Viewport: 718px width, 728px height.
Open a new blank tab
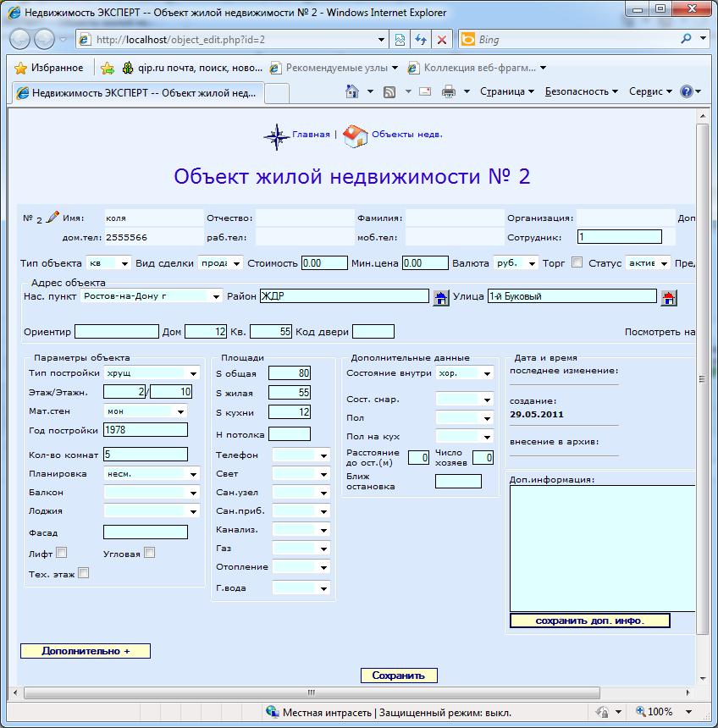[x=277, y=93]
